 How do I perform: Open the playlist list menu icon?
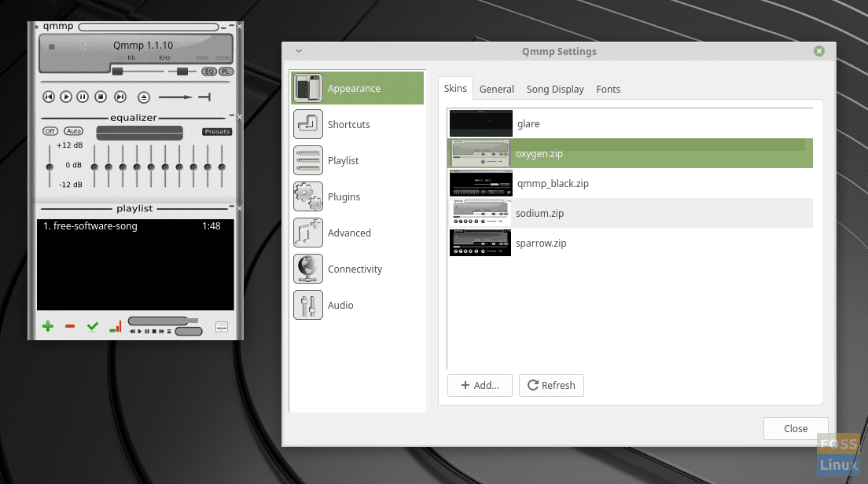[222, 327]
